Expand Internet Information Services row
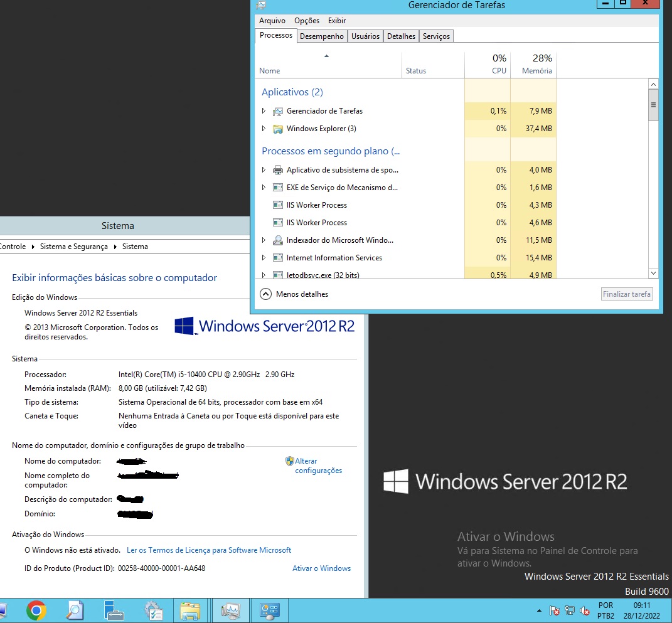Viewport: 672px width, 623px height. [x=264, y=258]
